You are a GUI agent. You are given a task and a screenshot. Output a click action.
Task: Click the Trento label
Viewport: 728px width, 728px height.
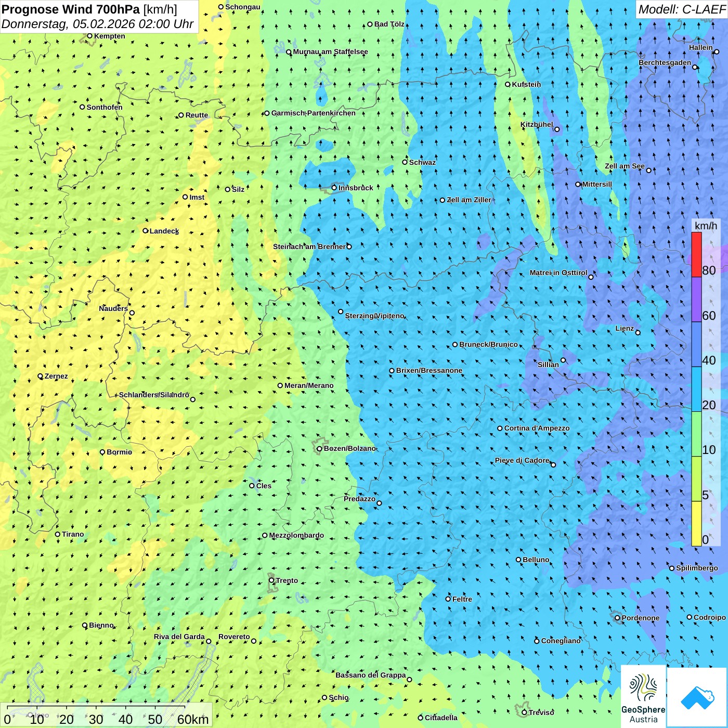tap(287, 580)
